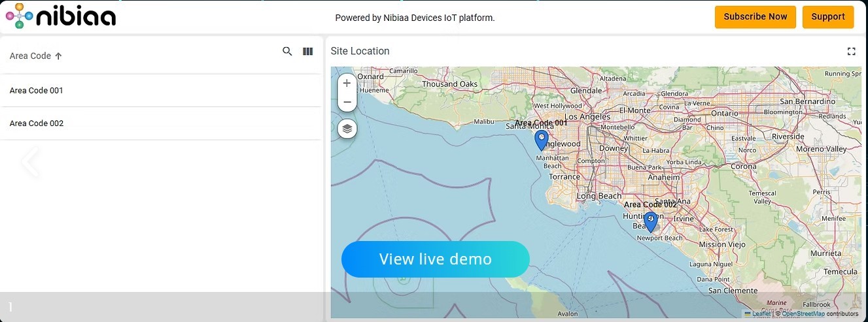Screen dimensions: 868x322
Task: Zoom out on the map
Action: click(347, 103)
